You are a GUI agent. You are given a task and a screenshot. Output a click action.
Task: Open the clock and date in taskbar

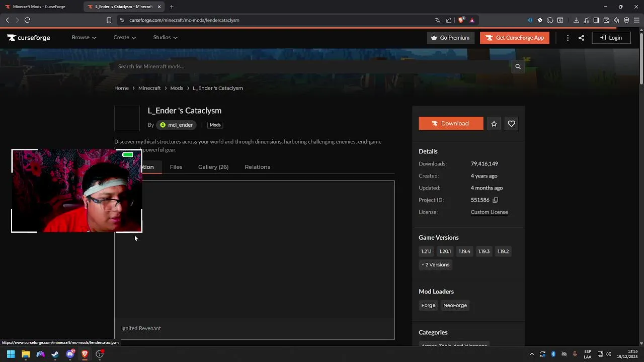pyautogui.click(x=627, y=354)
